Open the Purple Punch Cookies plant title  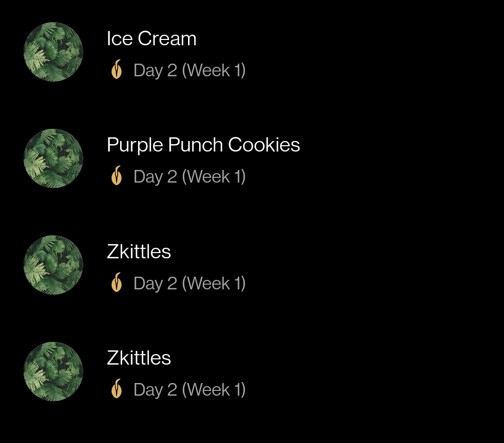(203, 145)
